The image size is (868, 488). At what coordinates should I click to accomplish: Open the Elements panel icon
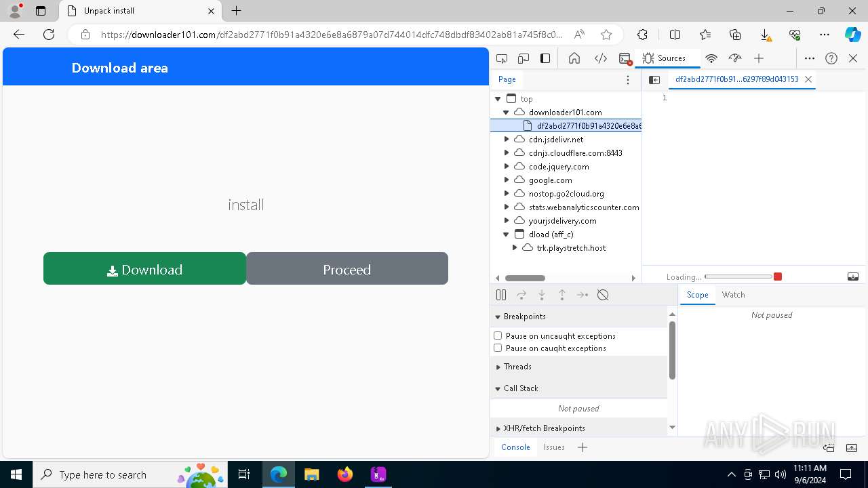(601, 58)
